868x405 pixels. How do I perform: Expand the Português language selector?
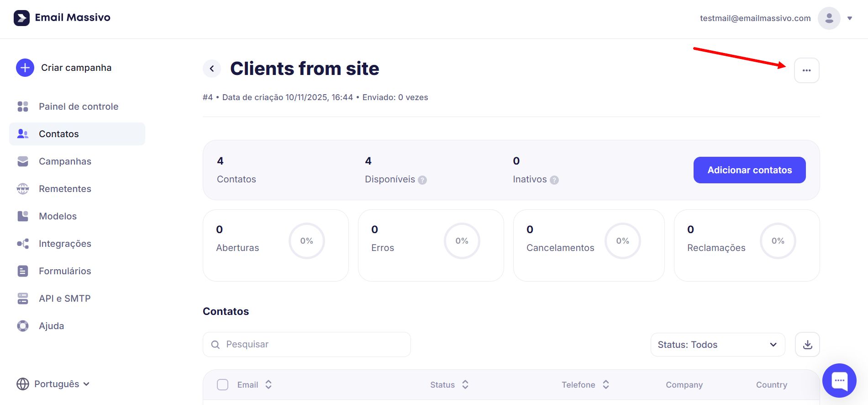click(x=53, y=384)
